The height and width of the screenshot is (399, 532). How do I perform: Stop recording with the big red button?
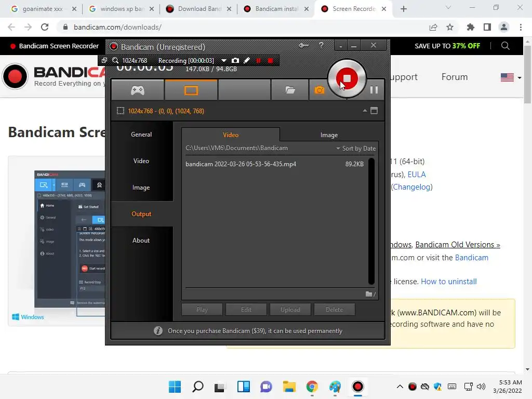click(347, 79)
